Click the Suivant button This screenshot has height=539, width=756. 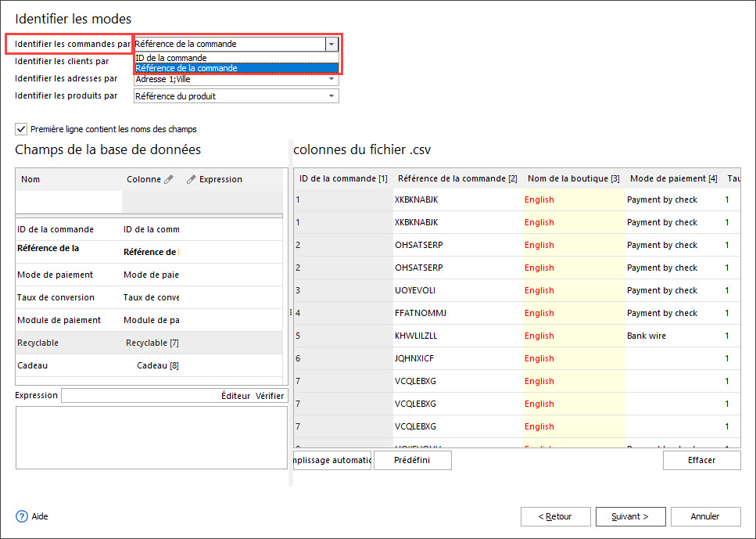click(631, 516)
